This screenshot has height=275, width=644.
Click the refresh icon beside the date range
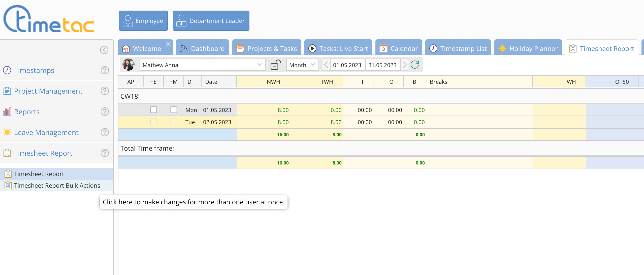(x=415, y=65)
